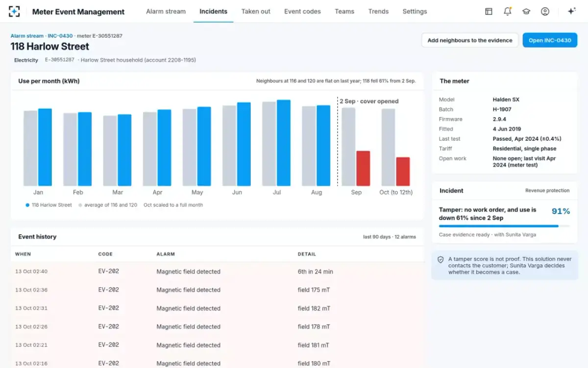Click the 2 Sep cover opened marker
This screenshot has height=368, width=588.
[x=369, y=101]
